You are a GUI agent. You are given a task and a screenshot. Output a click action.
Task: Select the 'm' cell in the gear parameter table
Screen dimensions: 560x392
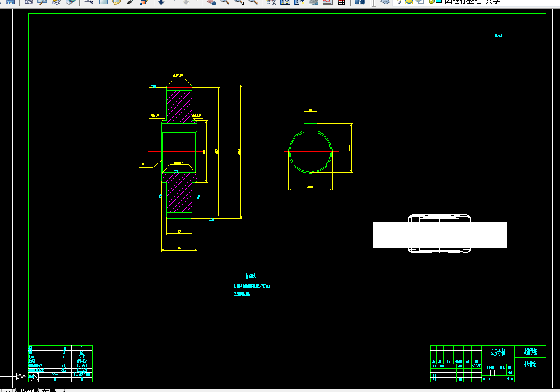(x=65, y=348)
